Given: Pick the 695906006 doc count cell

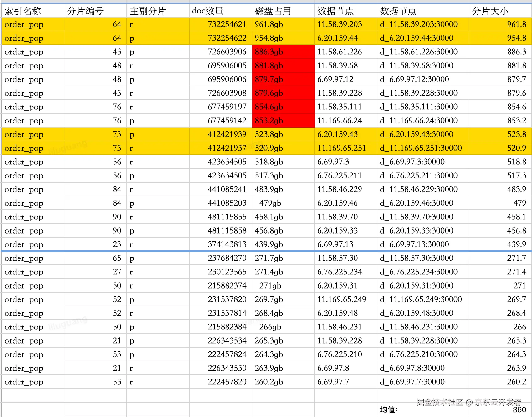Looking at the screenshot, I should 221,79.
